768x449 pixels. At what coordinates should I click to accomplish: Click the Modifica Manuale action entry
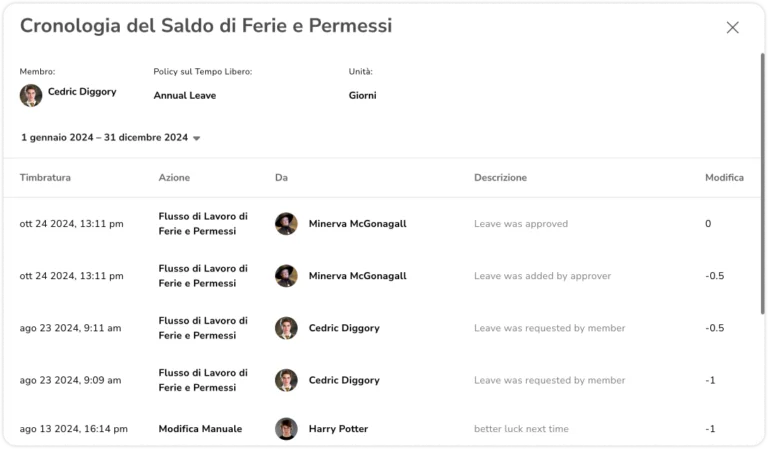tap(200, 429)
